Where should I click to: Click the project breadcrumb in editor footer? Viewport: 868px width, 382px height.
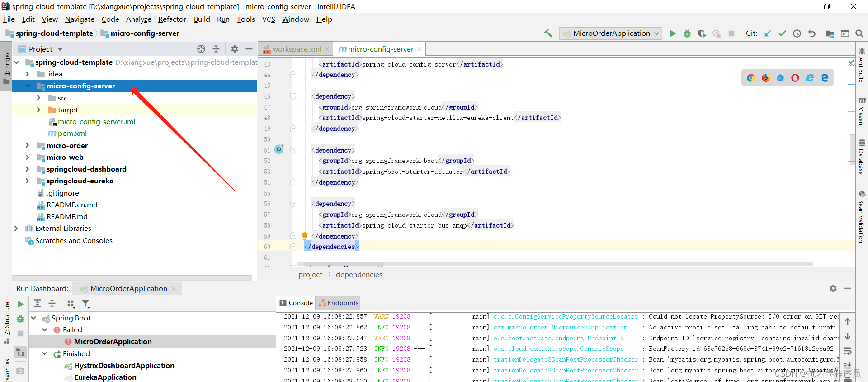pos(310,274)
